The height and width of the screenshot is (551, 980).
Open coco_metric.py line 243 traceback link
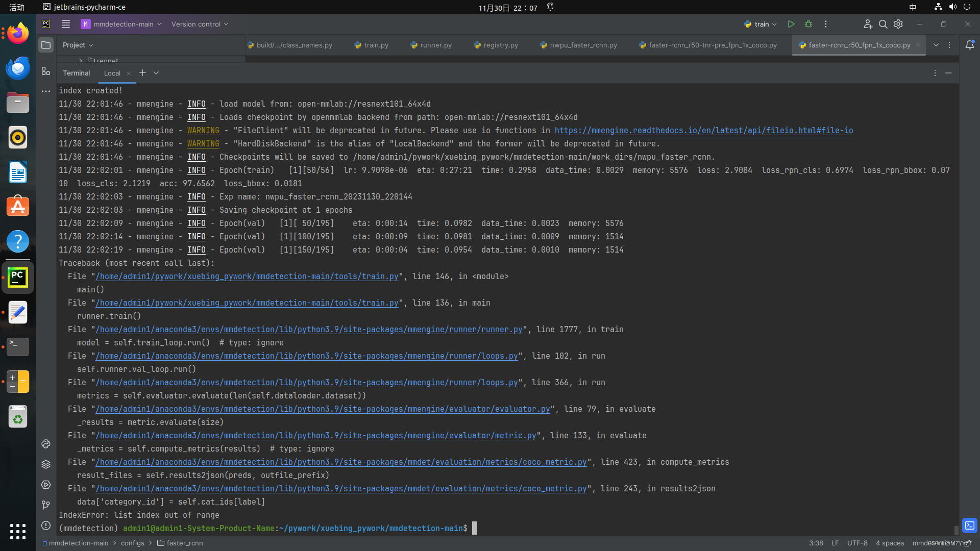[x=341, y=489]
